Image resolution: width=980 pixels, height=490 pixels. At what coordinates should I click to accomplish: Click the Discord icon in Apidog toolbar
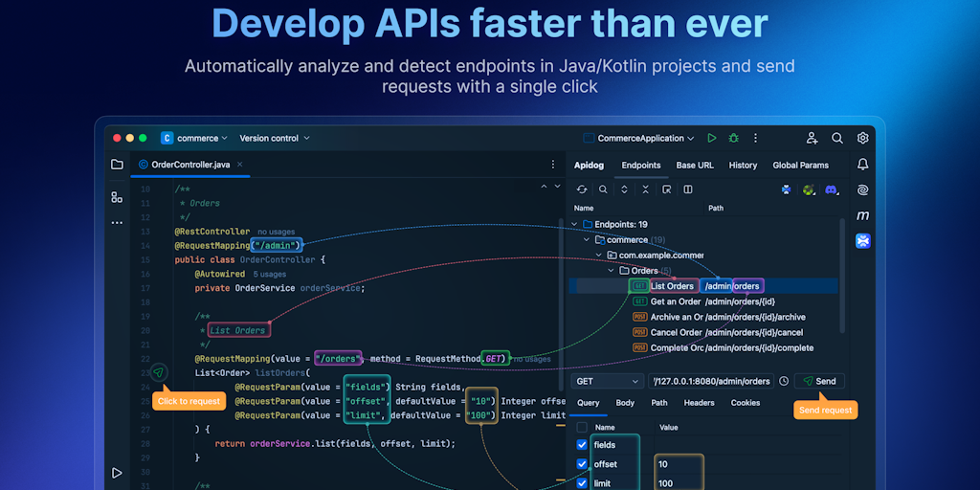[x=831, y=189]
